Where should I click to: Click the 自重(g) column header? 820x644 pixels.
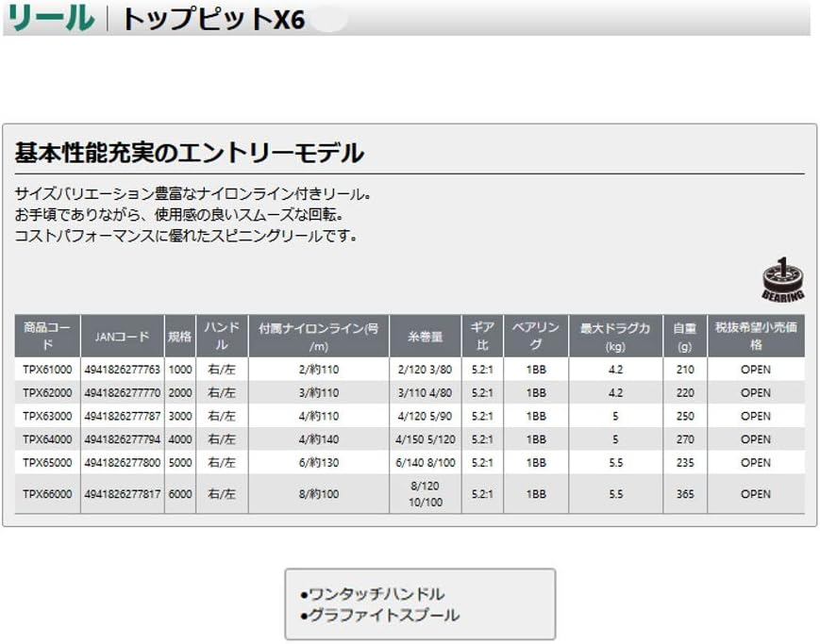[x=684, y=336]
